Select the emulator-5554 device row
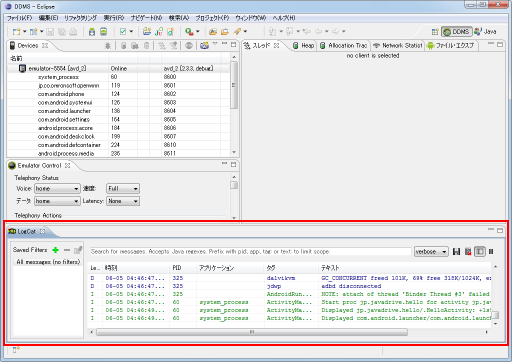 pos(118,68)
